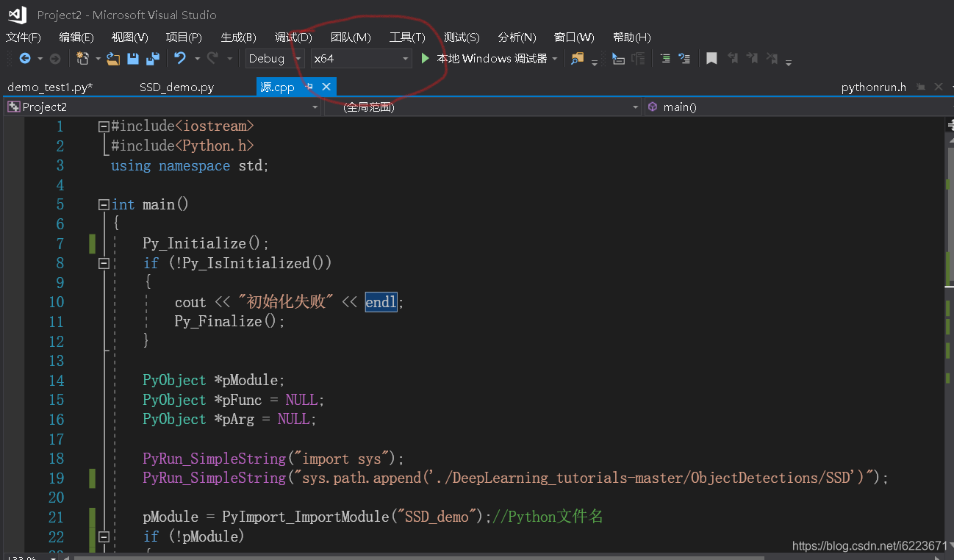Click the Open File folder icon
Screen dimensions: 954x560
tap(113, 58)
